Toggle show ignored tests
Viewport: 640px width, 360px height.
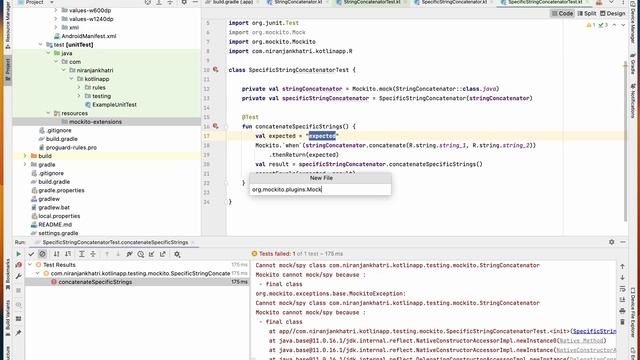click(x=42, y=254)
